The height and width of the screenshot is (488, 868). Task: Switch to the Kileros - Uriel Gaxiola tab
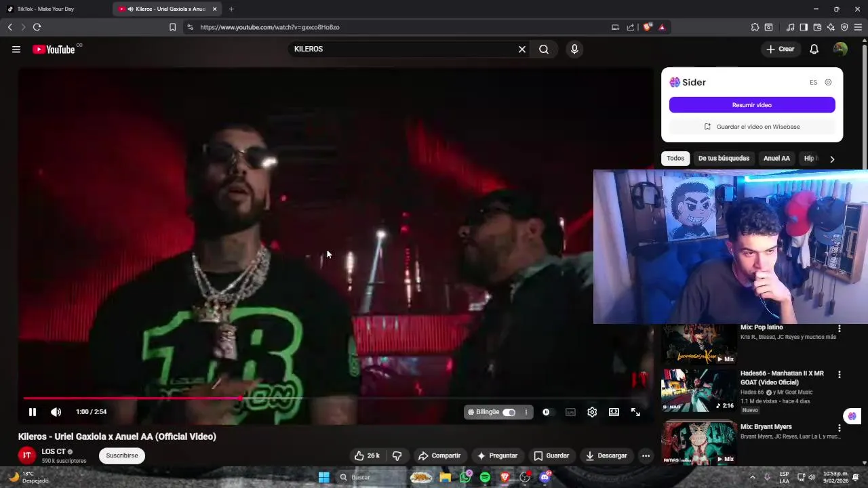click(166, 9)
